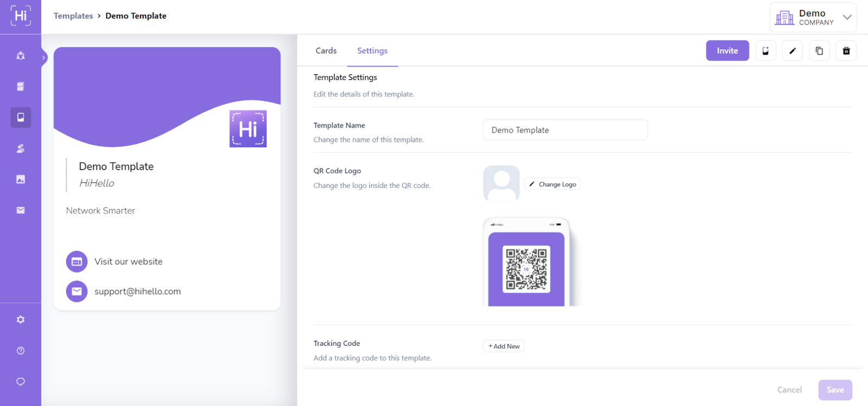Click the add card icon next to Invite
868x406 pixels.
765,50
